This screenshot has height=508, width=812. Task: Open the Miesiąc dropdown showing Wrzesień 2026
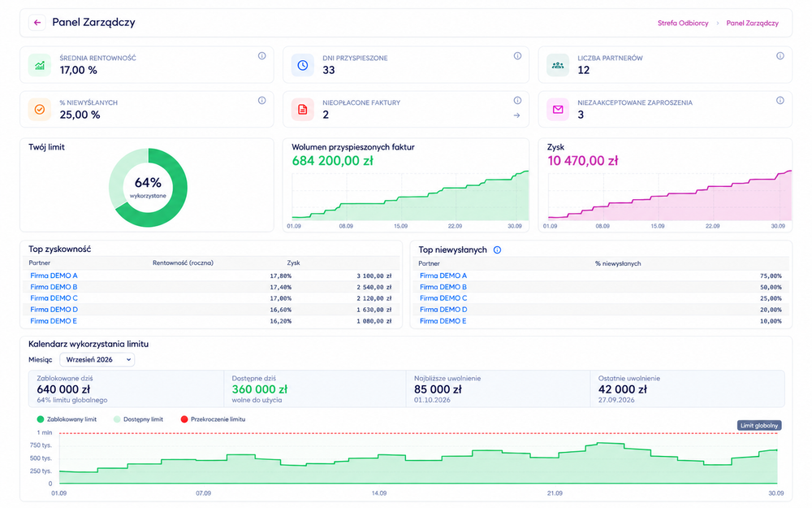tap(97, 359)
